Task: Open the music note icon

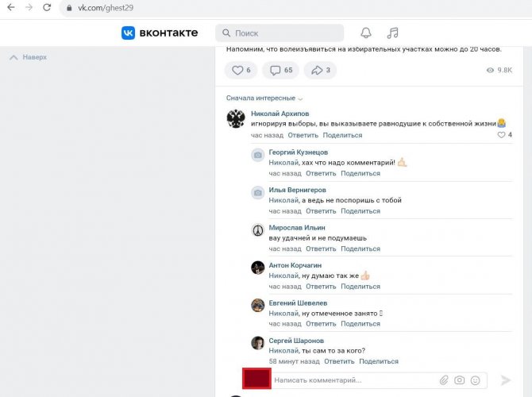Action: pyautogui.click(x=392, y=33)
